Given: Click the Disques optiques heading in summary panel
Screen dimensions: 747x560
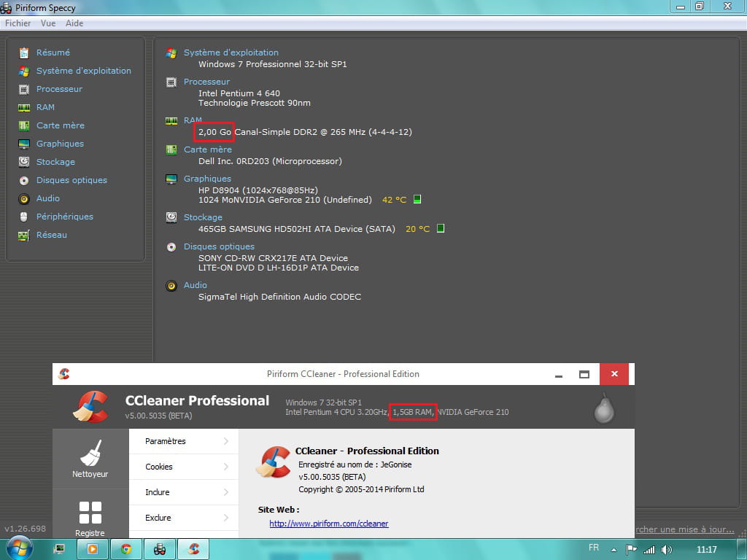Looking at the screenshot, I should [219, 246].
